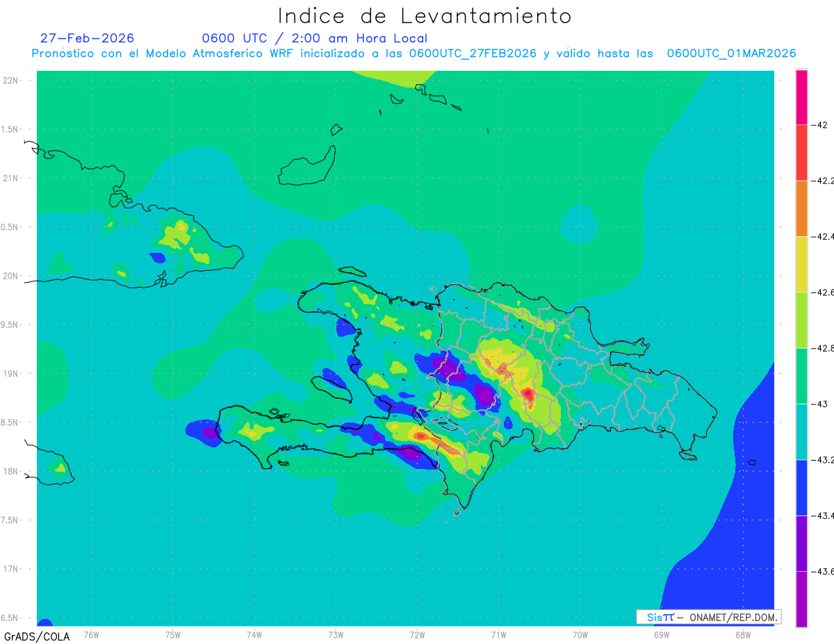Click the violet colorbar segment below -43.4
The height and width of the screenshot is (644, 834).
(801, 543)
